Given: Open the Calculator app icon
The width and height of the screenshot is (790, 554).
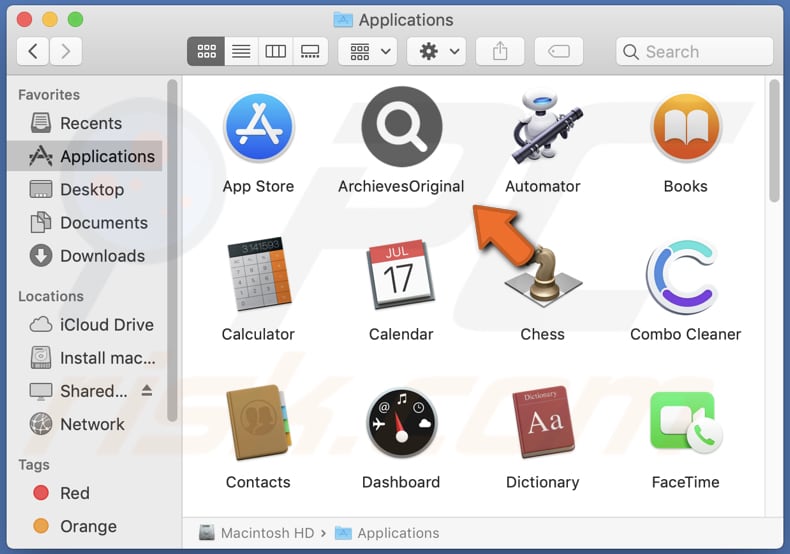Looking at the screenshot, I should (259, 273).
